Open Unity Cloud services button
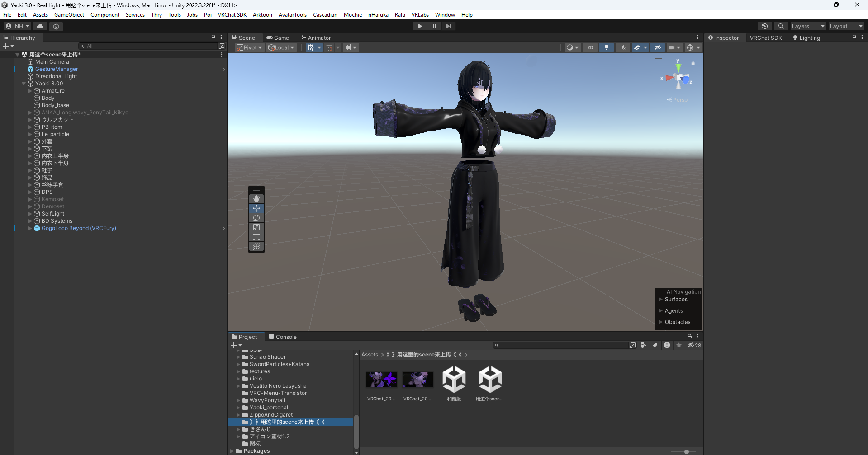The image size is (868, 455). pyautogui.click(x=40, y=26)
